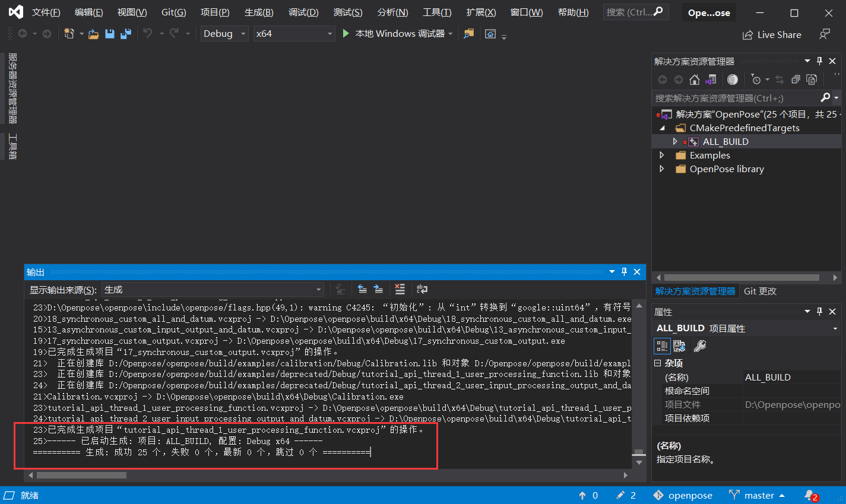This screenshot has height=504, width=846.
Task: Click the new project icon
Action: tap(69, 34)
